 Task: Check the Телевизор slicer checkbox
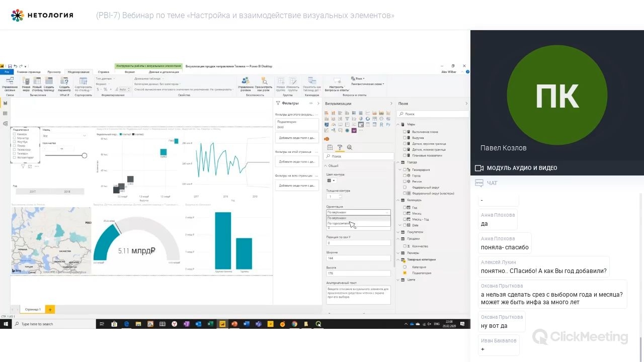(x=15, y=150)
